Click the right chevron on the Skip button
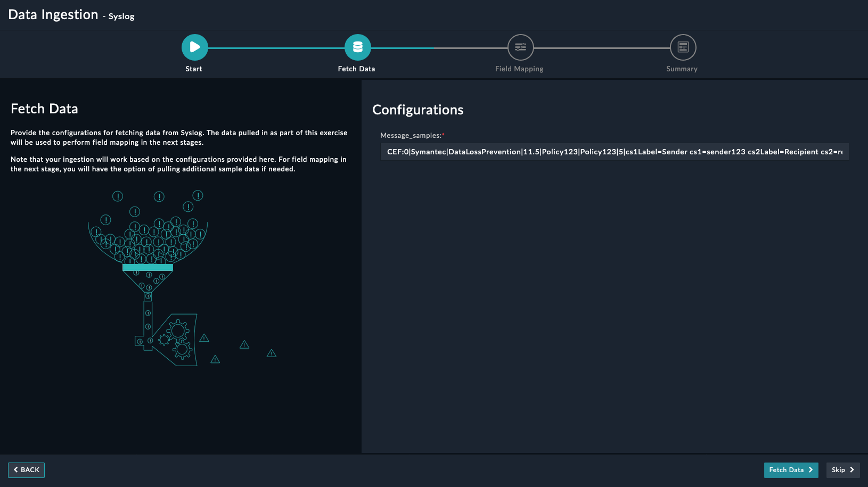The width and height of the screenshot is (868, 487). coord(852,470)
